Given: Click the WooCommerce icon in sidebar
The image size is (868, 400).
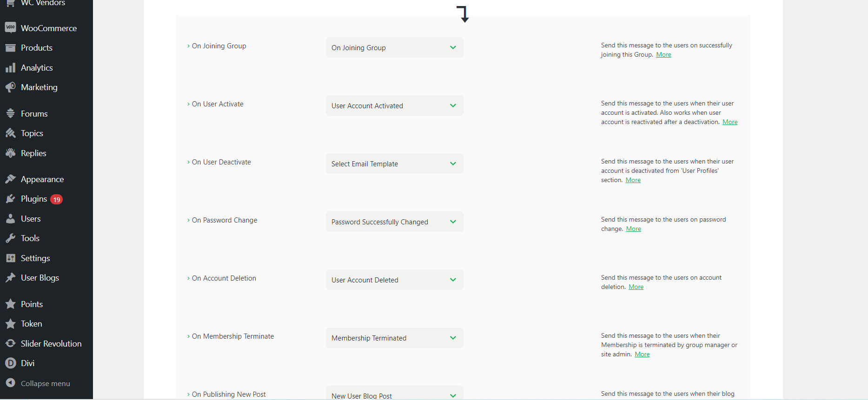Looking at the screenshot, I should click(x=10, y=28).
